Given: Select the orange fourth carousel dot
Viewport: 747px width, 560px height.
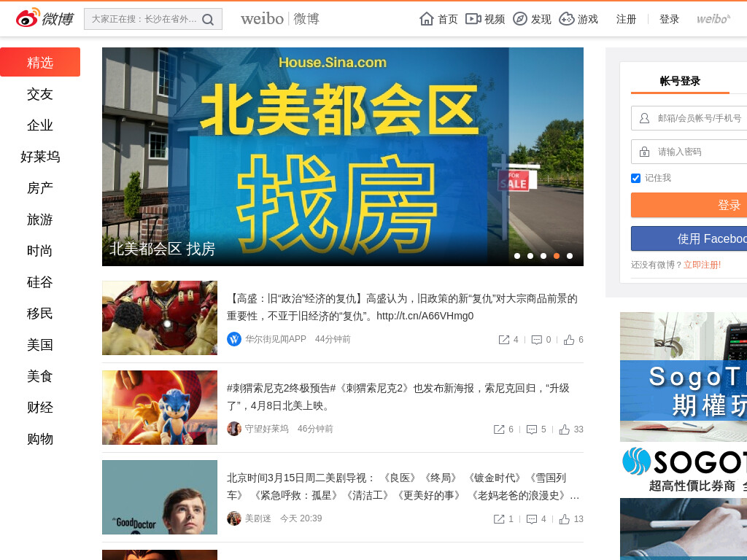Looking at the screenshot, I should coord(557,256).
